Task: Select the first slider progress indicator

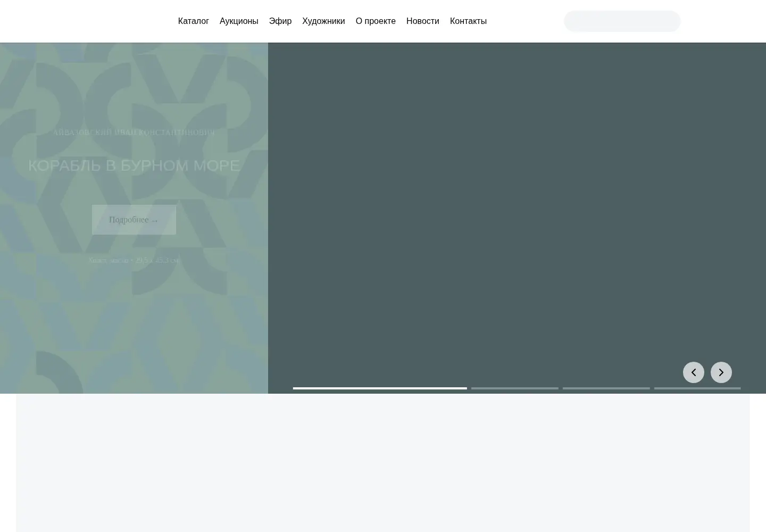Action: click(x=380, y=388)
